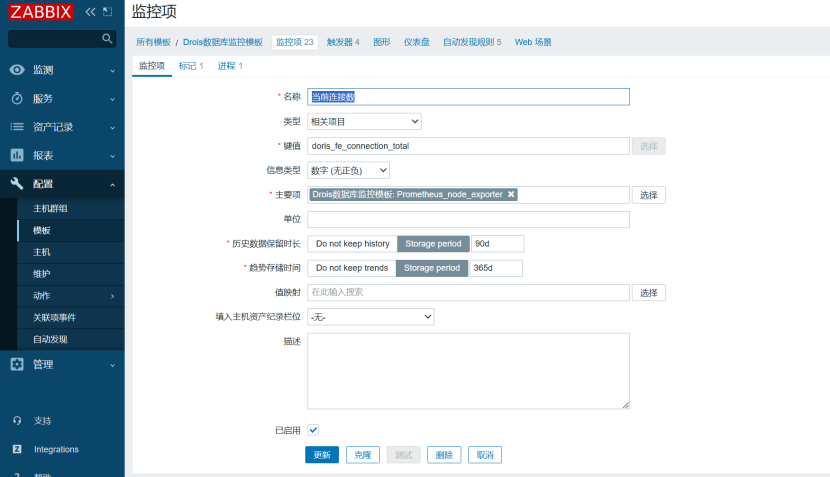Image resolution: width=830 pixels, height=477 pixels.
Task: Collapse the sidebar with double-arrow icon
Action: pos(91,12)
